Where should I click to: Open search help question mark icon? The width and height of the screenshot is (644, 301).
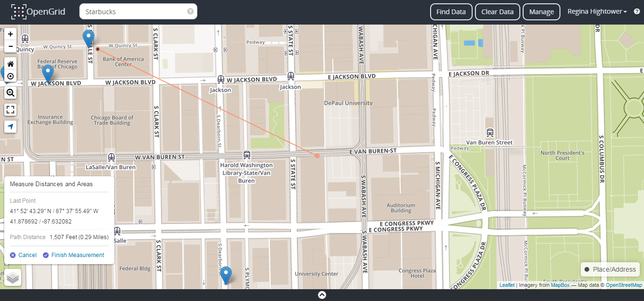[190, 12]
